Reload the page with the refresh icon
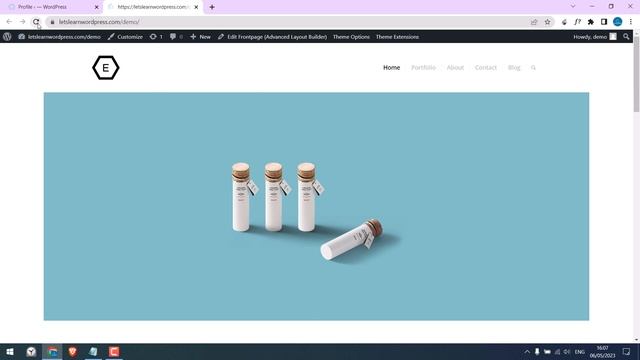 click(36, 22)
